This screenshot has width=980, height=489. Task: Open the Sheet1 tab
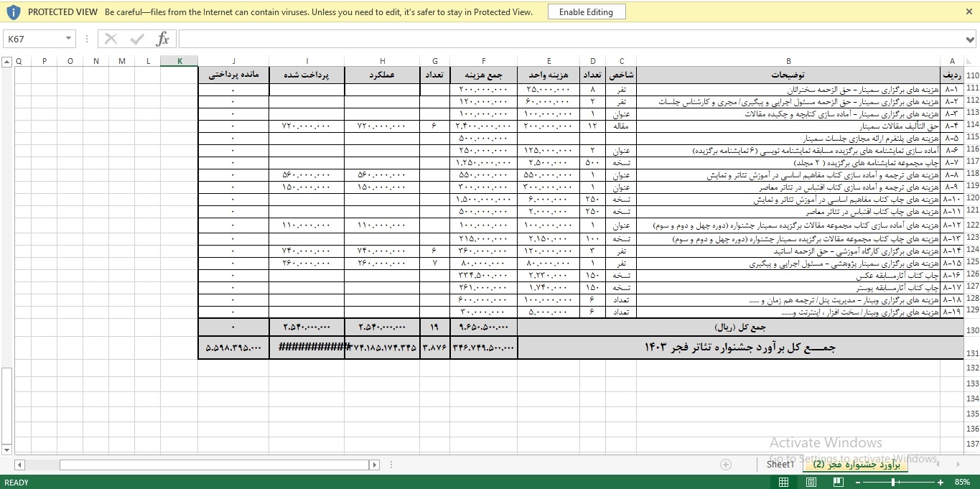(780, 465)
